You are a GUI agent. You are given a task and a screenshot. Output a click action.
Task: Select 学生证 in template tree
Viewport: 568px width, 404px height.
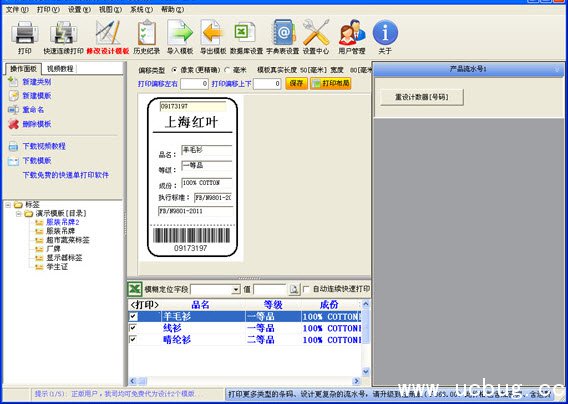57,267
